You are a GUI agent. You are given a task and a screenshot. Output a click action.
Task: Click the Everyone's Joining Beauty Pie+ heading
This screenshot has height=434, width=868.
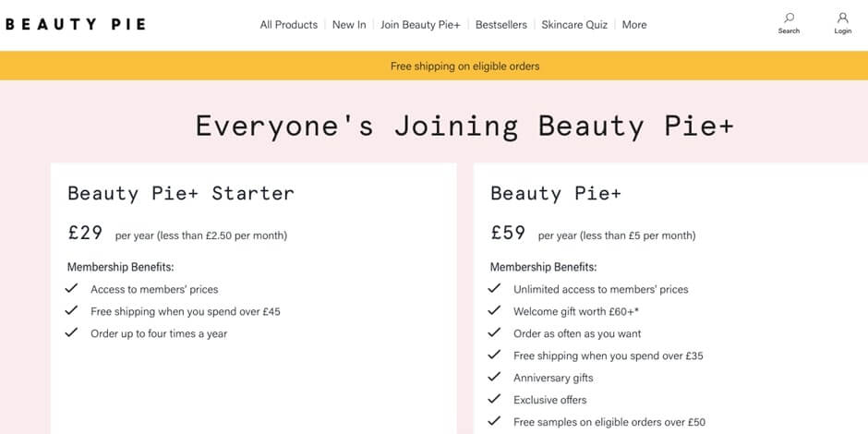pyautogui.click(x=464, y=126)
